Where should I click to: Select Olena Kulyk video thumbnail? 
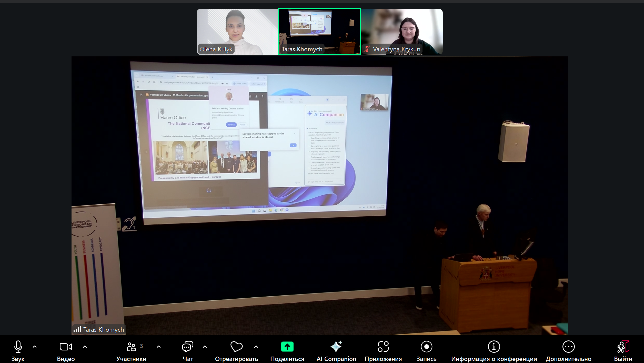[237, 32]
